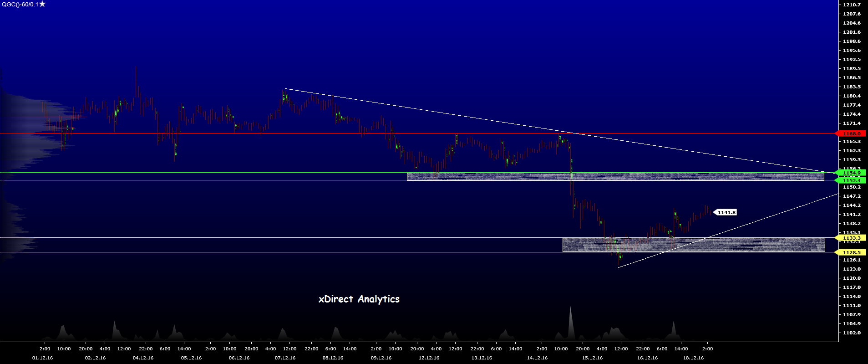Select the red 1168.0 price marker
This screenshot has width=868, height=364.
pos(851,133)
